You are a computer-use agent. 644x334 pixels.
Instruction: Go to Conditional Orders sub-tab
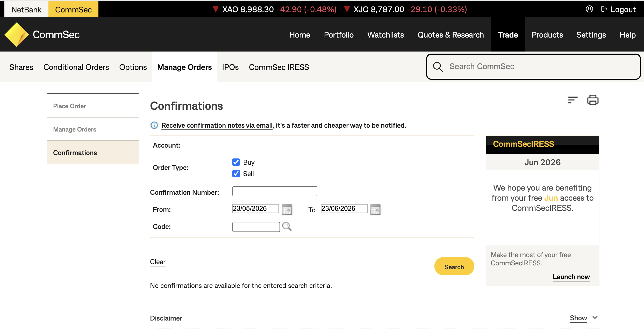pos(76,67)
